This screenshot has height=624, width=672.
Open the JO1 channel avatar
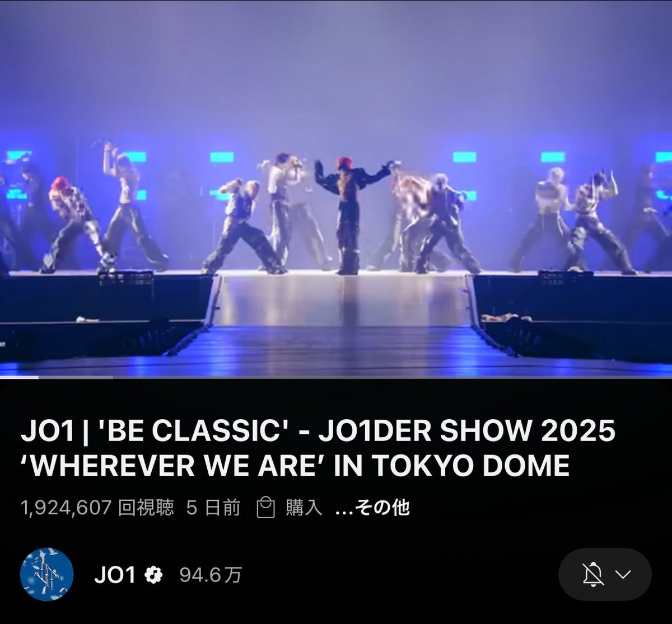tap(47, 574)
